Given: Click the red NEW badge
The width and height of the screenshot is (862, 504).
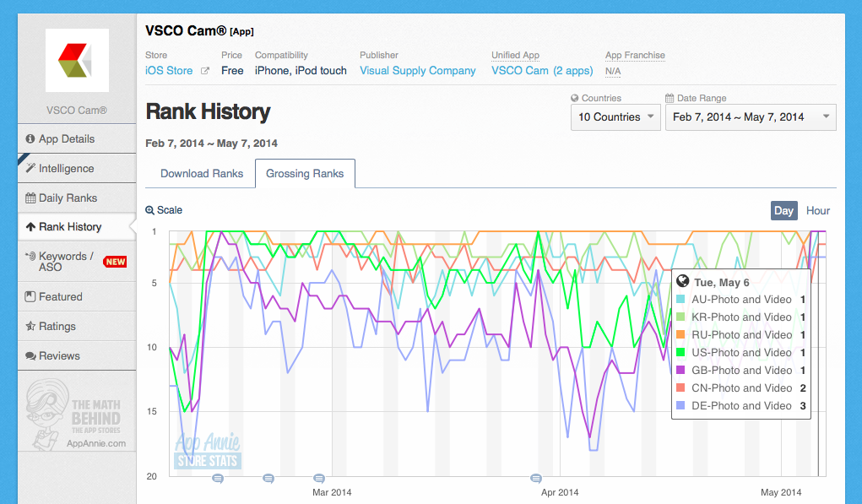Looking at the screenshot, I should pos(115,262).
